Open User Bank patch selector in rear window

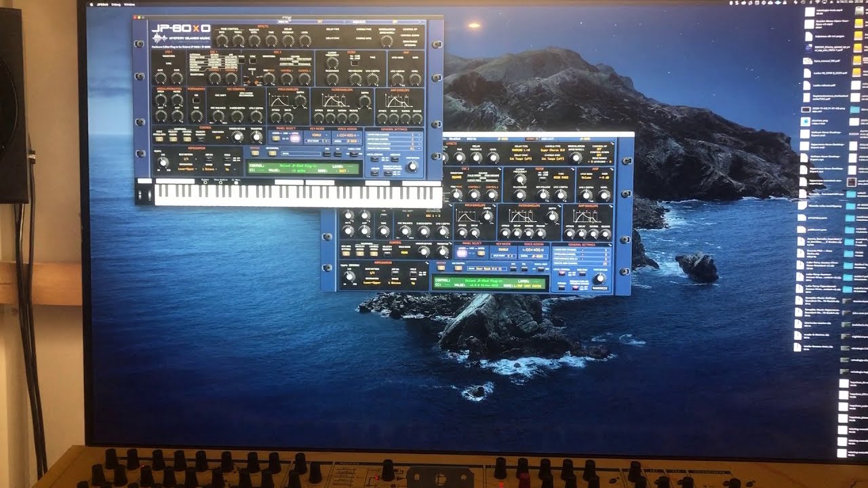coord(488,268)
